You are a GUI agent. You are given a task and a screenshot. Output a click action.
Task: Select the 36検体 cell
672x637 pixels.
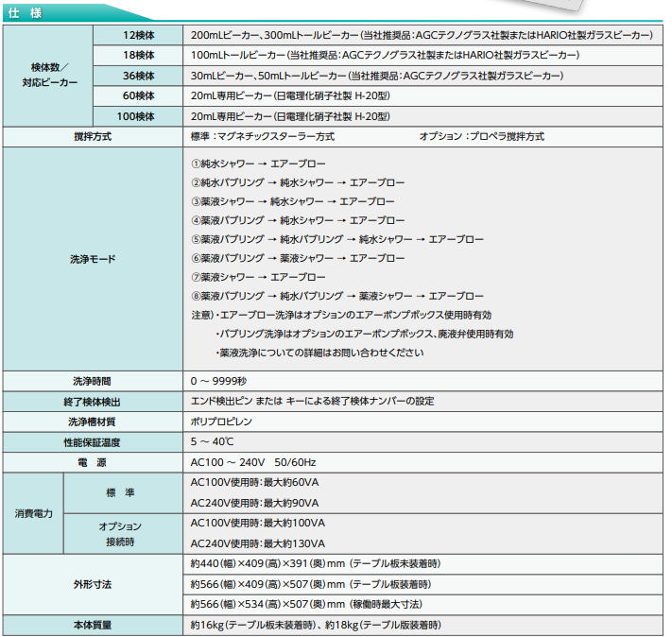click(x=138, y=75)
